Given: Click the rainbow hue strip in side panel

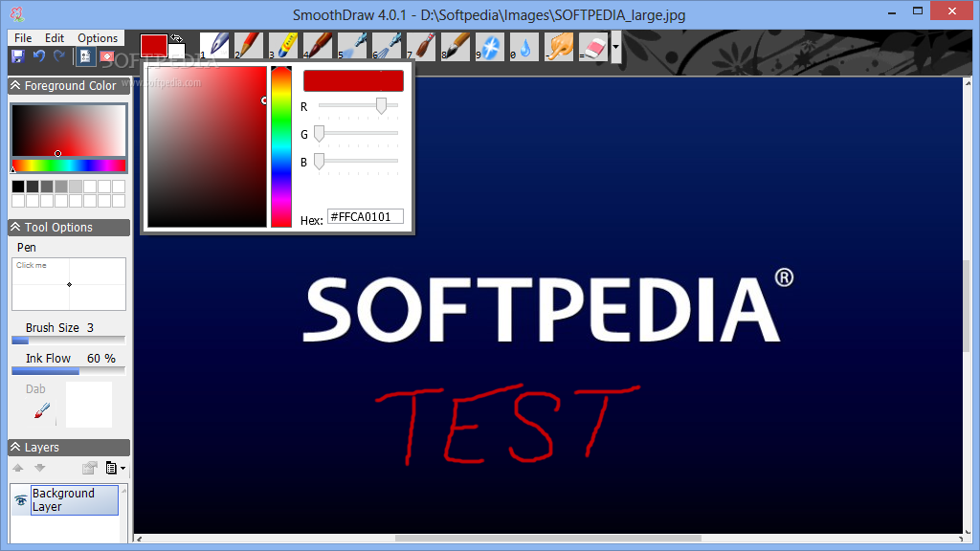Looking at the screenshot, I should (x=69, y=165).
